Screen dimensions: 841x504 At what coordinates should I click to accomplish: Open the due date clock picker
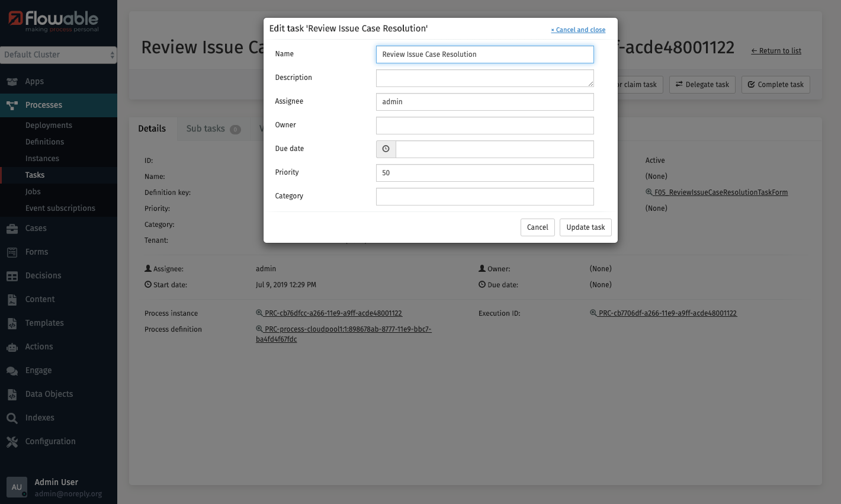point(386,149)
